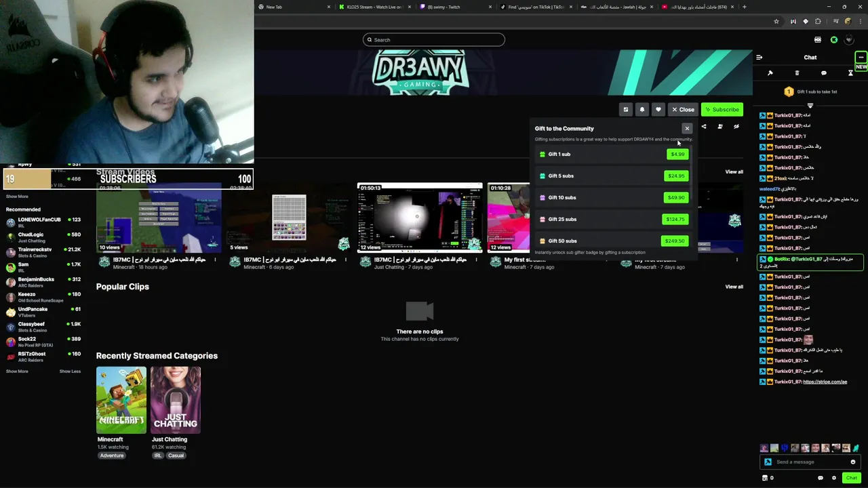Click the Close gift button
Image resolution: width=868 pixels, height=488 pixels.
(683, 109)
